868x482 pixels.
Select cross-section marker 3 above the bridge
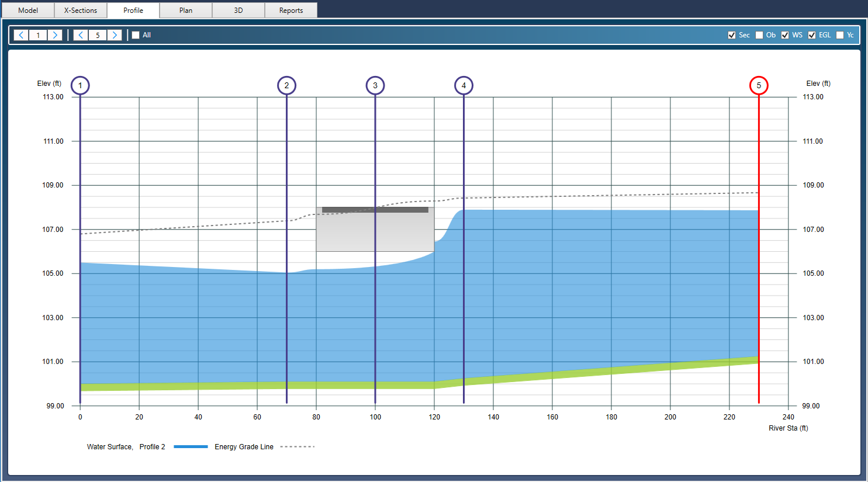click(x=375, y=85)
